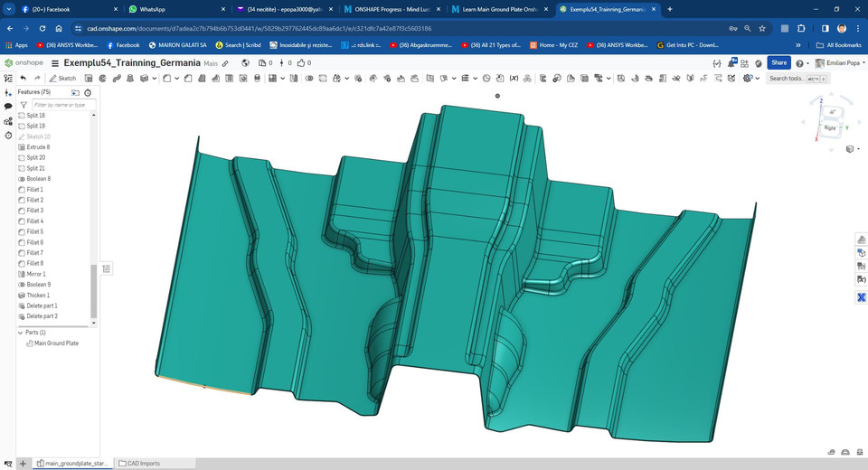Click the Search tools field
This screenshot has width=868, height=470.
click(x=797, y=79)
